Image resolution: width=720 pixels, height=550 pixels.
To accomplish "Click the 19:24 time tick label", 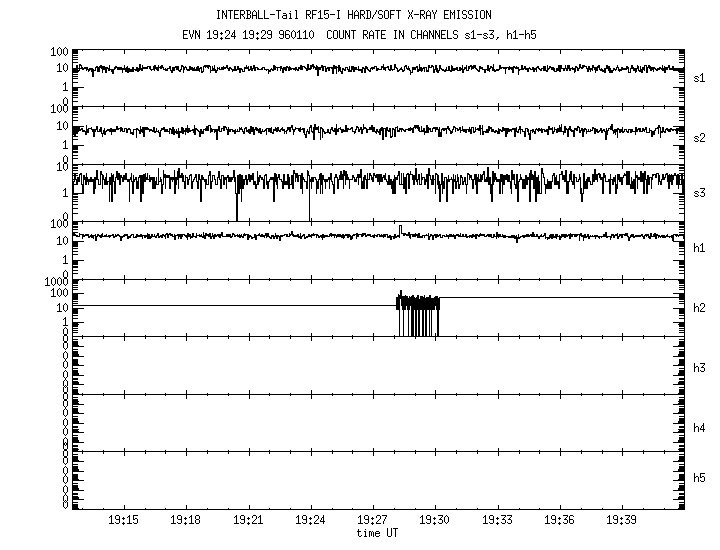I will [x=310, y=521].
